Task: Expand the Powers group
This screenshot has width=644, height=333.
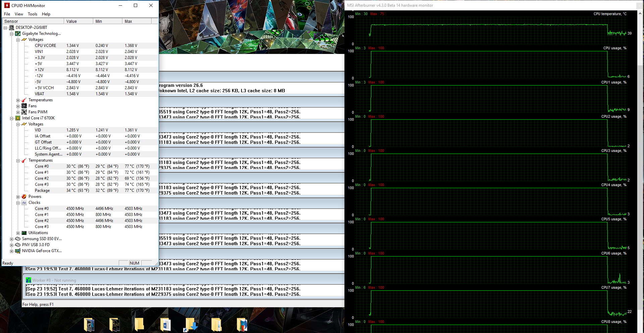Action: (x=18, y=197)
